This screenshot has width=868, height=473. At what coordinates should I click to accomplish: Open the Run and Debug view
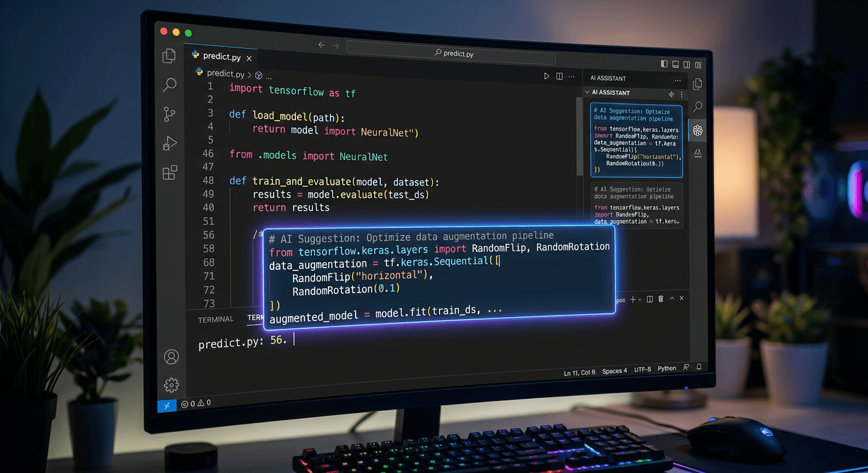(170, 144)
